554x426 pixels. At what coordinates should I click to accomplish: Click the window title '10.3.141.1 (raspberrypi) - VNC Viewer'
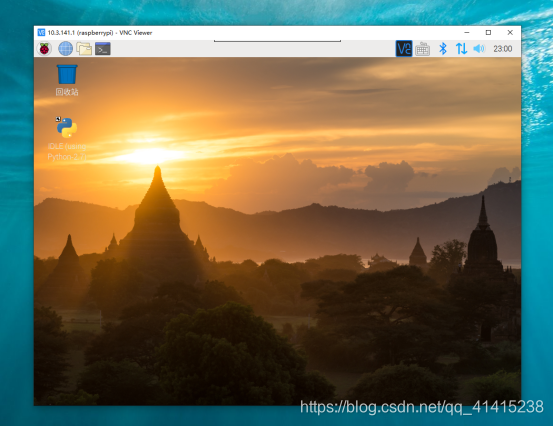(100, 33)
